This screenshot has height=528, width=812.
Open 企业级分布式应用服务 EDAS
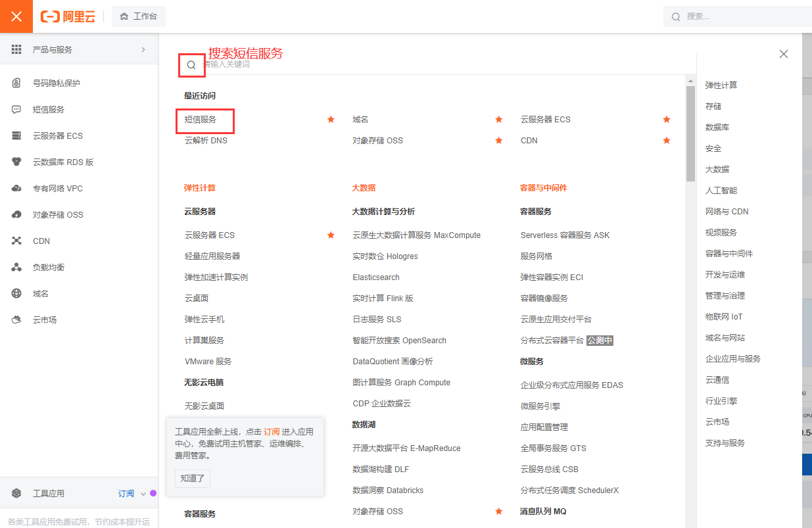(x=572, y=385)
